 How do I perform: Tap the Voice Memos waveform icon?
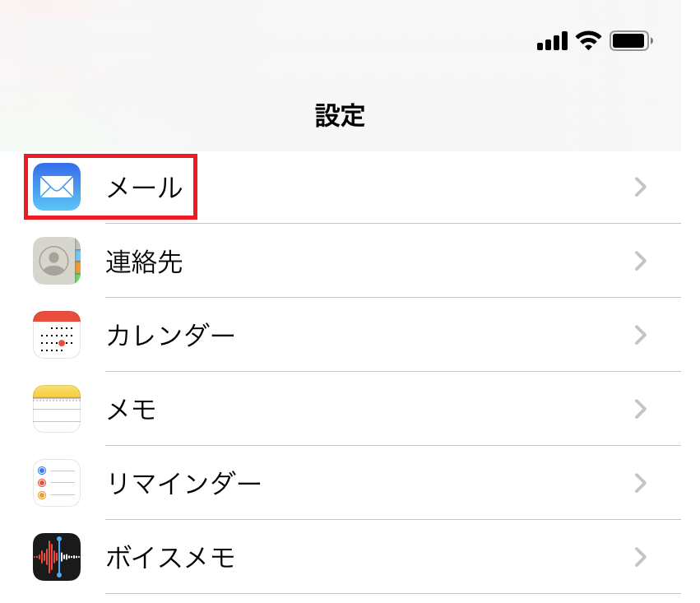pyautogui.click(x=57, y=557)
